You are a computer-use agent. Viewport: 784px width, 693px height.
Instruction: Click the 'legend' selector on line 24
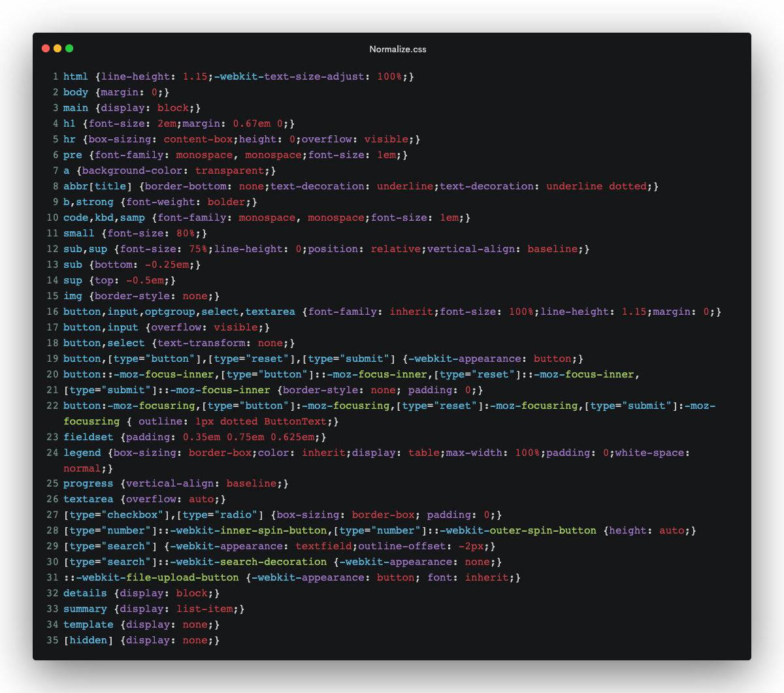[x=82, y=453]
